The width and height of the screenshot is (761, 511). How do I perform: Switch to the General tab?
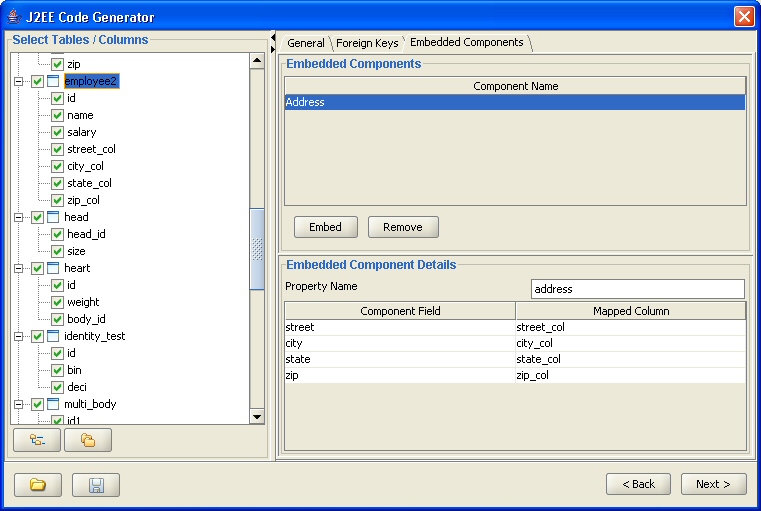point(306,43)
